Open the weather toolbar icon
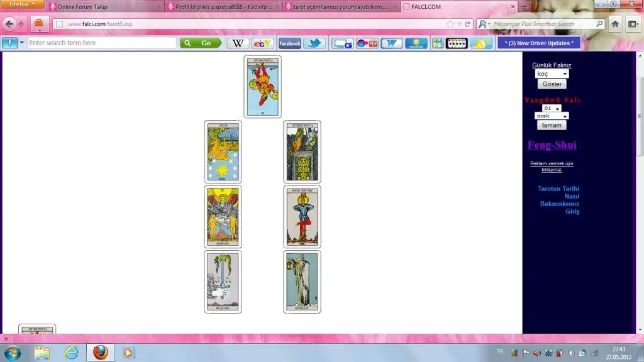644x362 pixels. click(x=416, y=43)
